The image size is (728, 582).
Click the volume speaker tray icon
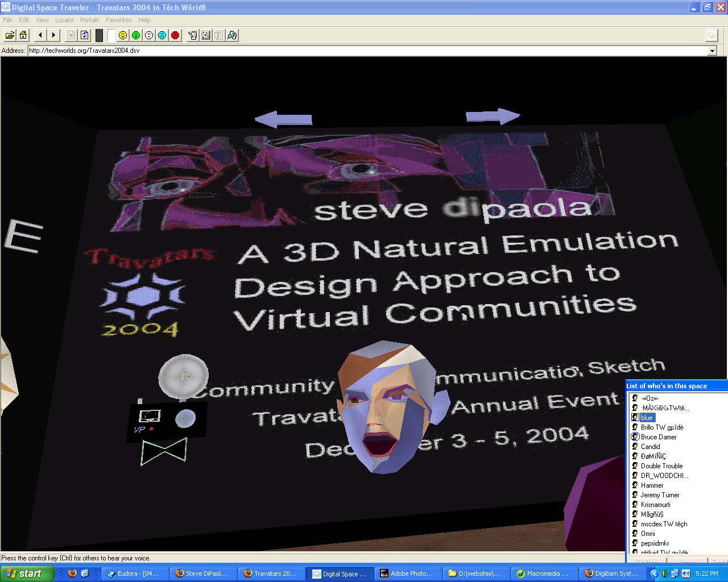pos(686,574)
